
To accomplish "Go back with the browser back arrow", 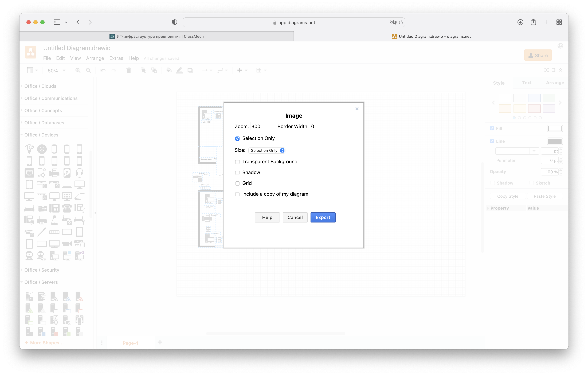I will (78, 22).
